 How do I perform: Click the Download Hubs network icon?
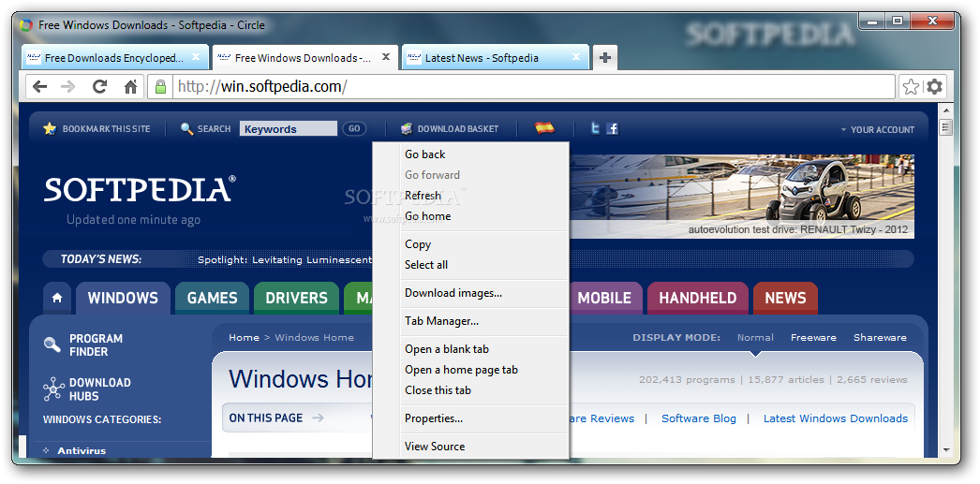click(x=53, y=389)
